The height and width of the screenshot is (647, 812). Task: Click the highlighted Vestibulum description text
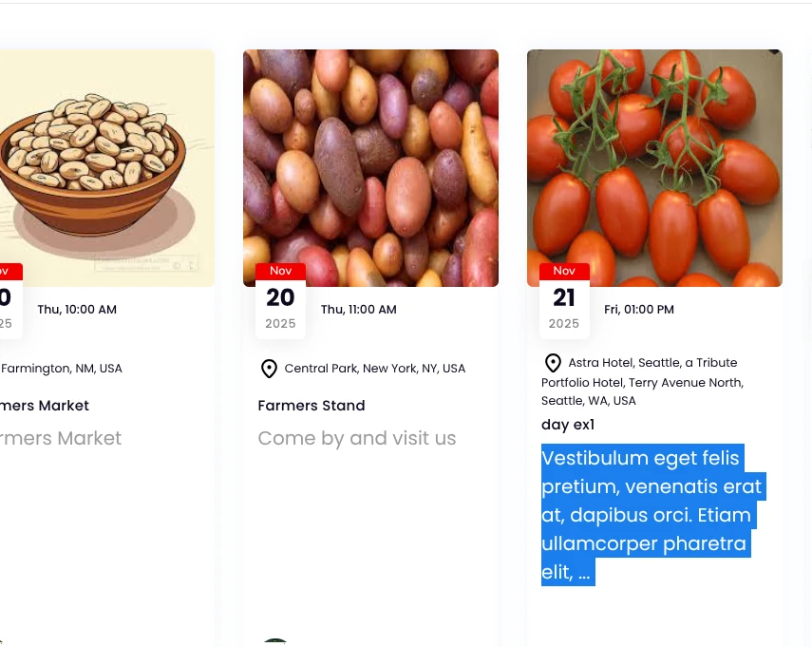pyautogui.click(x=651, y=515)
